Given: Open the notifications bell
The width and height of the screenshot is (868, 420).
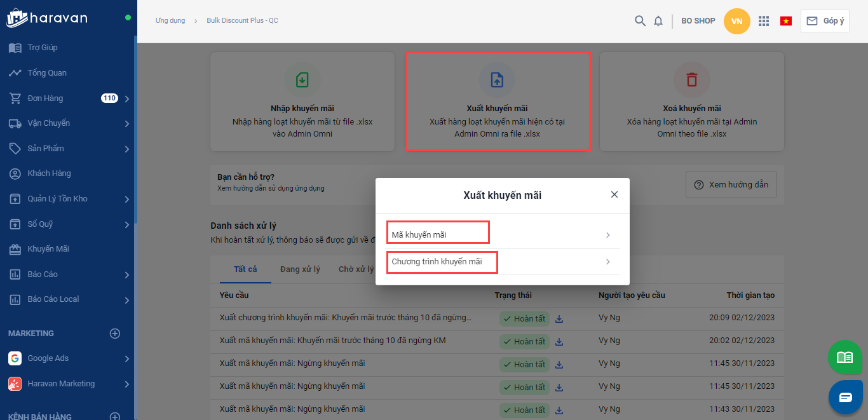Looking at the screenshot, I should [658, 21].
